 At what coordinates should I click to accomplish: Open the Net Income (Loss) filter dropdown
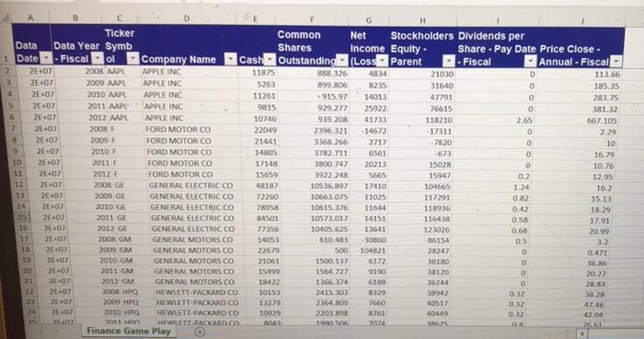click(x=383, y=61)
